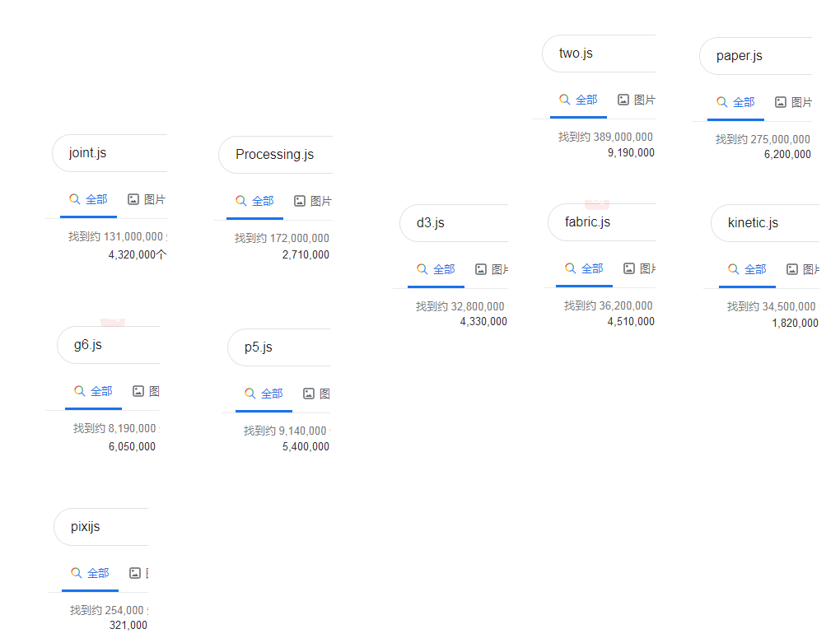Click the search magnifier icon under paper.js
The image size is (840, 643).
pyautogui.click(x=721, y=102)
